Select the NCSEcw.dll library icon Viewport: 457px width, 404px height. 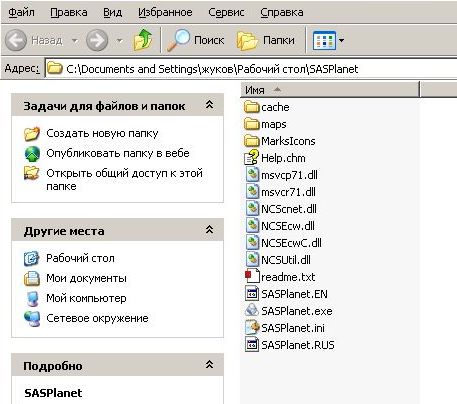252,226
